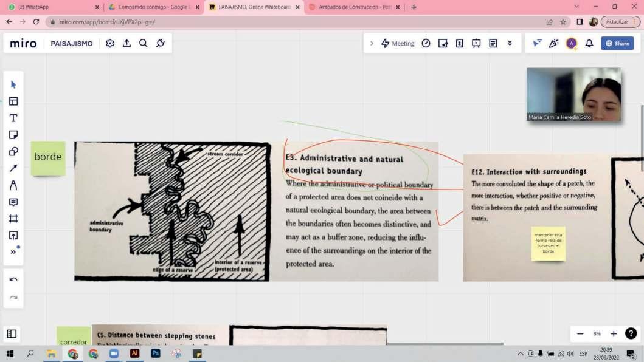644x362 pixels.
Task: Redo the last action
Action: pyautogui.click(x=13, y=298)
